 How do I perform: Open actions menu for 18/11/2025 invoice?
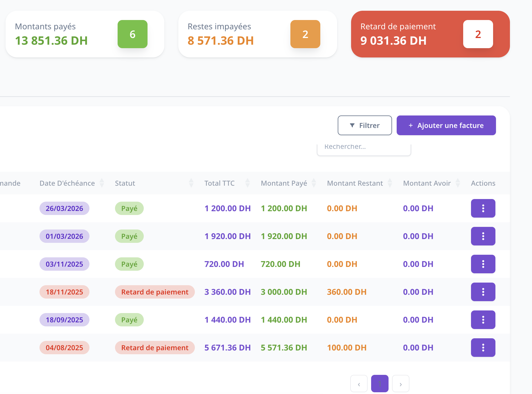point(483,292)
